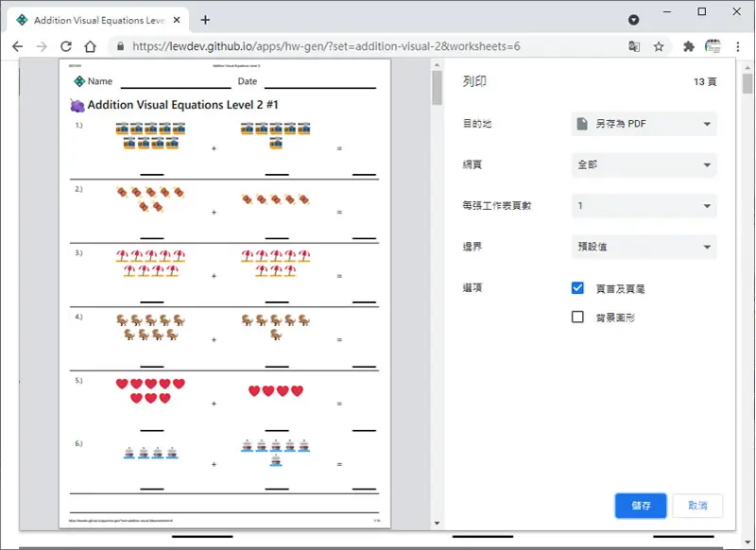Click the print preview scrollbar thumb

point(437,87)
